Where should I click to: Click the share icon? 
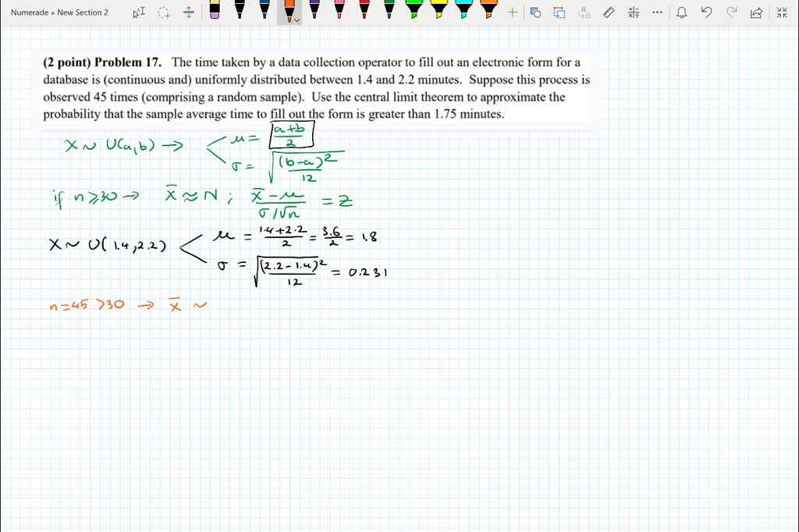click(757, 12)
